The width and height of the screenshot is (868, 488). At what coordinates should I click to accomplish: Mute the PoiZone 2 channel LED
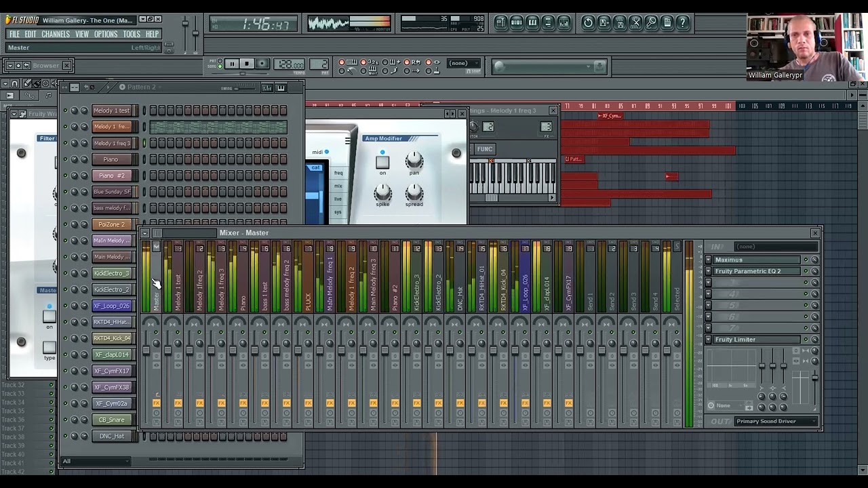click(x=66, y=224)
